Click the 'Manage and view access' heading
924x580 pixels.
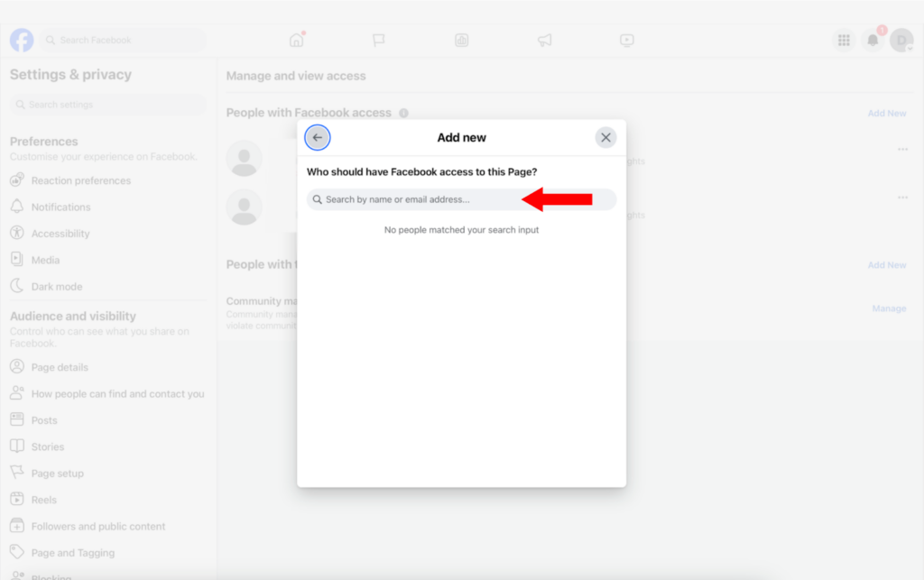coord(296,76)
